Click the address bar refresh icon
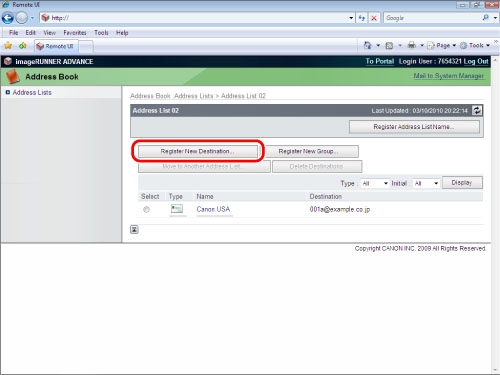The image size is (500, 375). click(362, 18)
